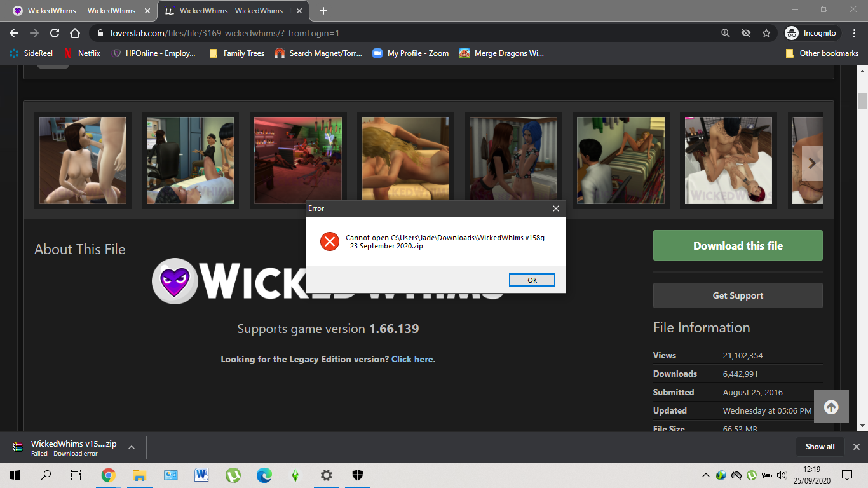Launch Microsoft Word from the taskbar

pyautogui.click(x=201, y=475)
